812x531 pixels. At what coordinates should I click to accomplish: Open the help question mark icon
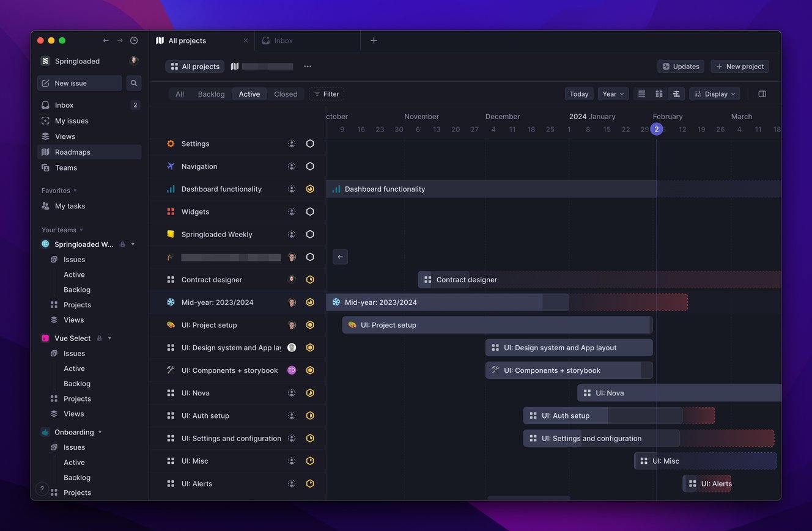click(x=42, y=489)
